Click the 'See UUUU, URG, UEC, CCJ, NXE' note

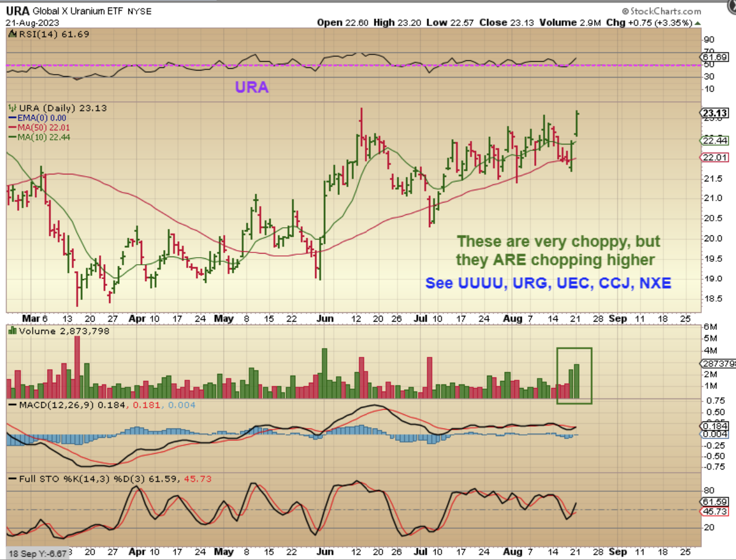(548, 283)
